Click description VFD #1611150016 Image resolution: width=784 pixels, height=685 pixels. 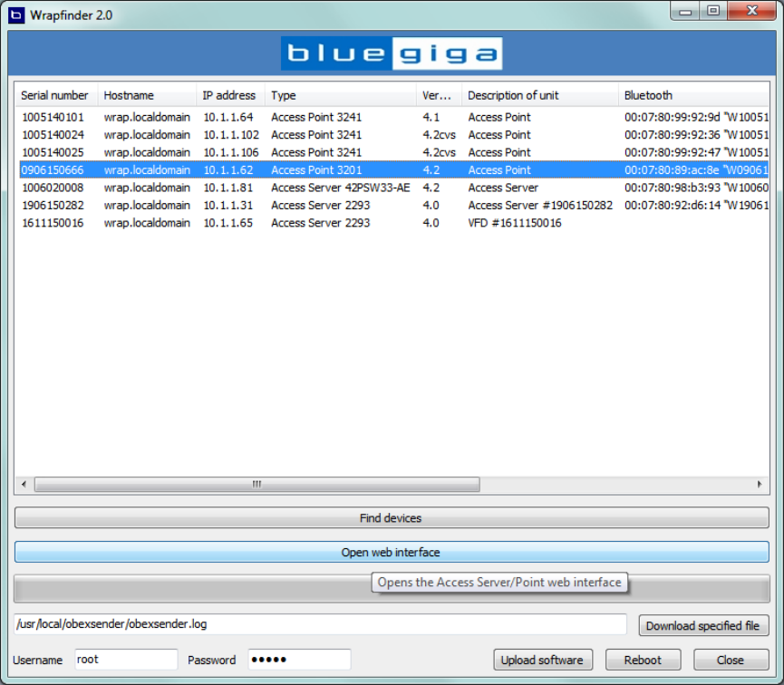[x=515, y=223]
